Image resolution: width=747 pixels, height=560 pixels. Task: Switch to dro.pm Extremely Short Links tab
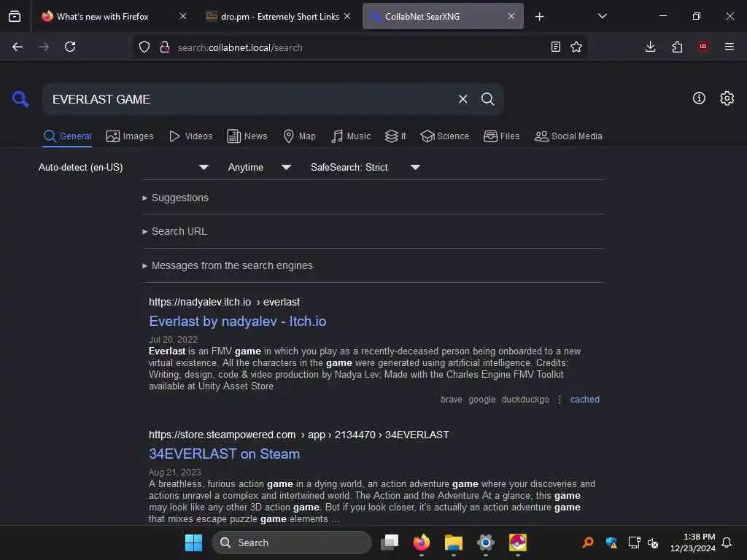279,16
